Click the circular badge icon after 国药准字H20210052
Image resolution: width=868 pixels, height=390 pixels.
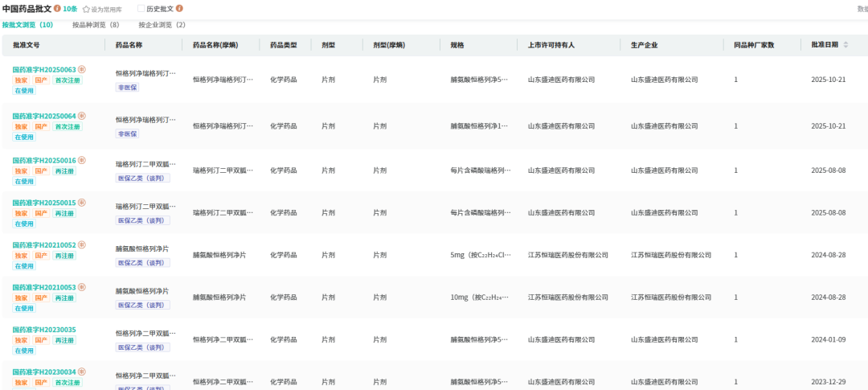pos(82,244)
